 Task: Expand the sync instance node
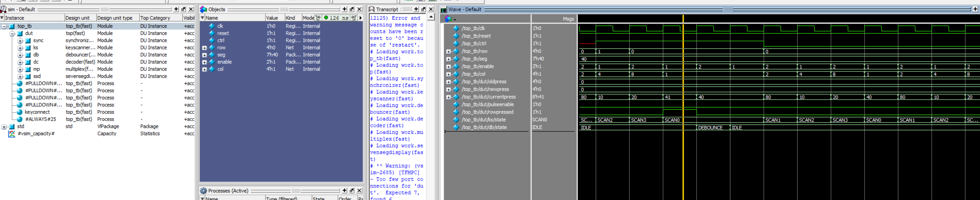[x=20, y=40]
